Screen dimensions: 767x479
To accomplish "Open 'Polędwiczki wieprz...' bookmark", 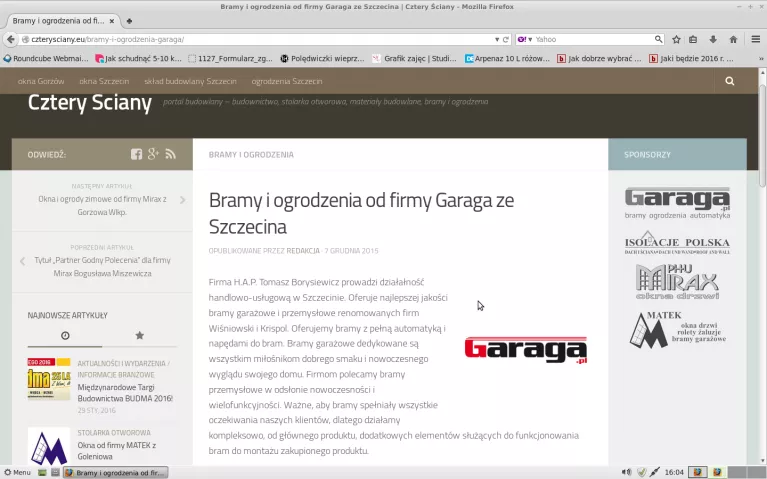I will pyautogui.click(x=322, y=58).
